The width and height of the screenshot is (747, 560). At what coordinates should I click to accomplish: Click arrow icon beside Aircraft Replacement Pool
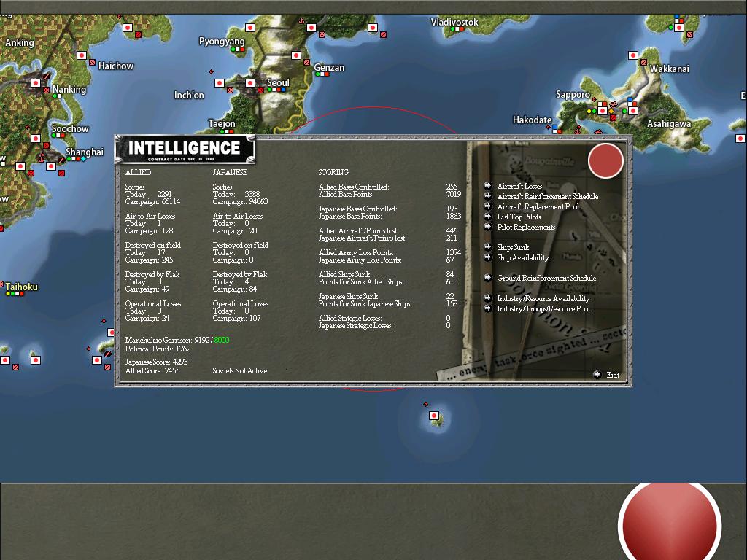click(488, 206)
